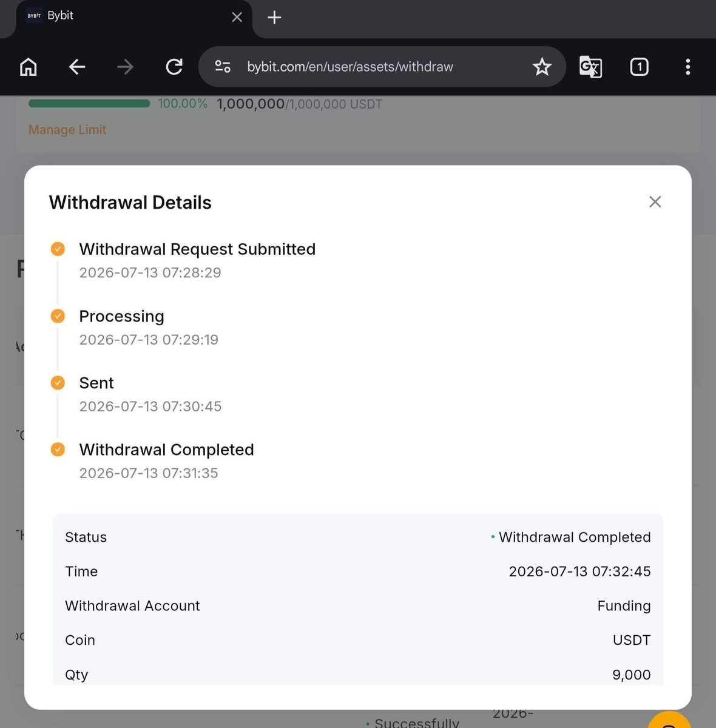Click Status value 'Withdrawal Completed'
The width and height of the screenshot is (716, 728).
[574, 537]
